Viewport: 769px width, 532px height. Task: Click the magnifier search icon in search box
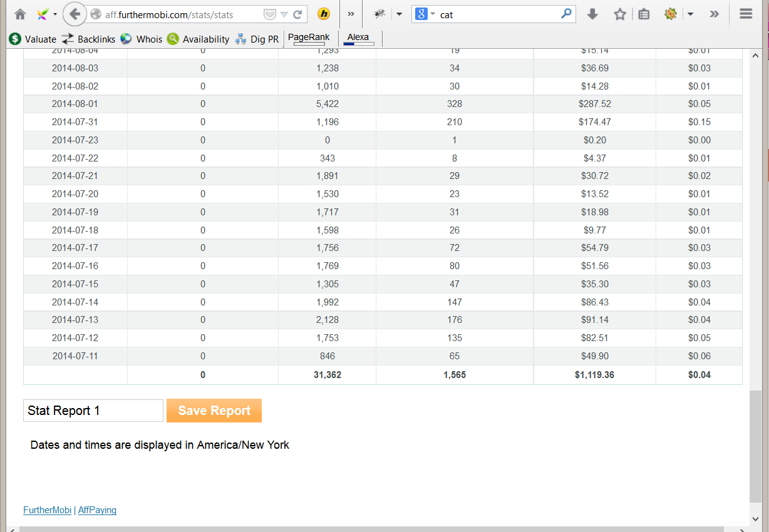point(566,14)
